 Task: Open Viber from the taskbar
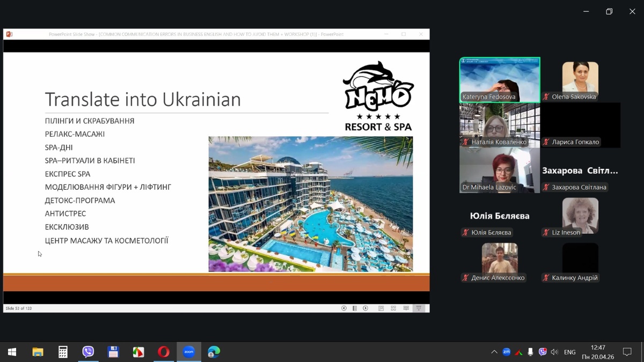(x=88, y=352)
